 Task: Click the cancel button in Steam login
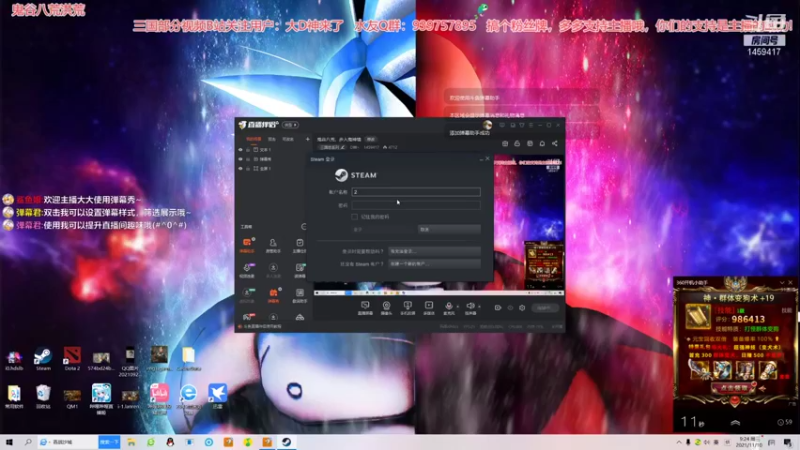[x=449, y=230]
